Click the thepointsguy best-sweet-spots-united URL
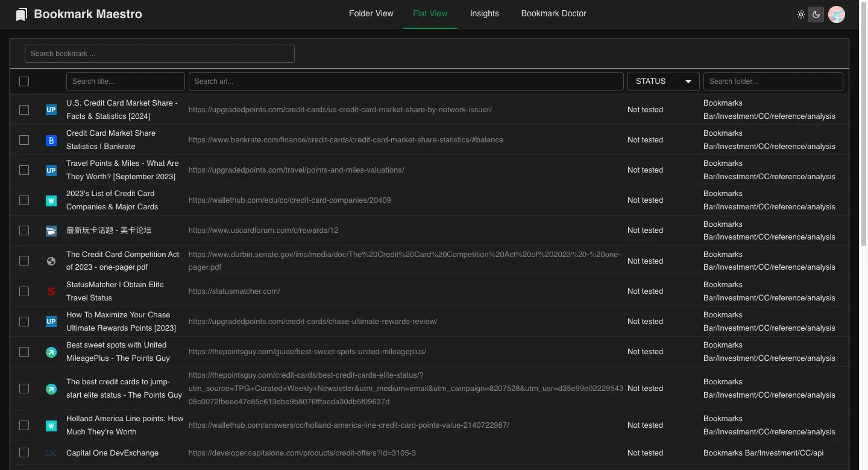The height and width of the screenshot is (470, 868). [307, 352]
